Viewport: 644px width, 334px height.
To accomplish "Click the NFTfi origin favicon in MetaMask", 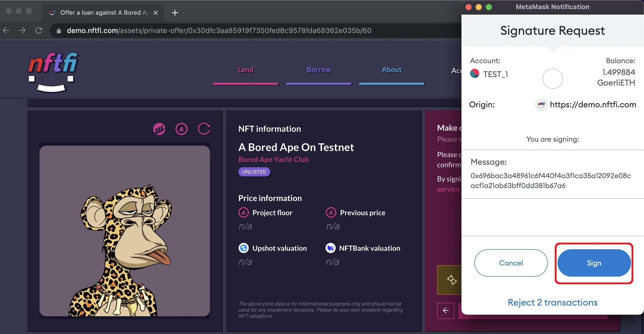I will tap(541, 105).
